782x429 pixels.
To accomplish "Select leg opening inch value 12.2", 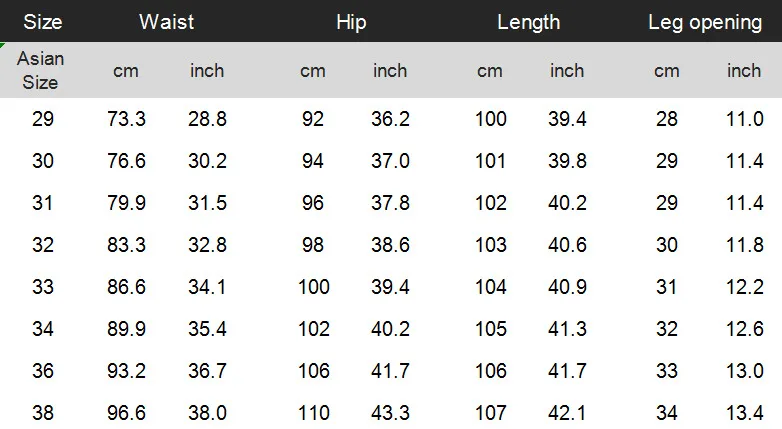I will tap(744, 287).
